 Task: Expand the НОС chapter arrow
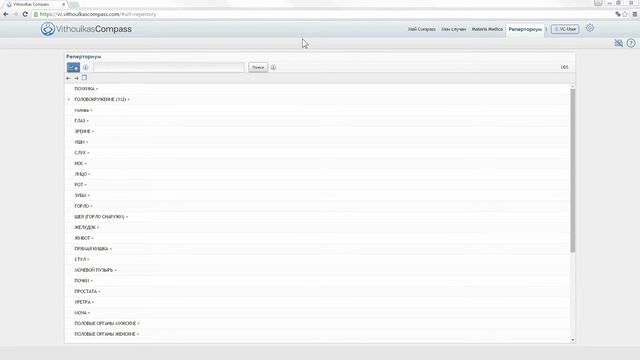pyautogui.click(x=86, y=163)
